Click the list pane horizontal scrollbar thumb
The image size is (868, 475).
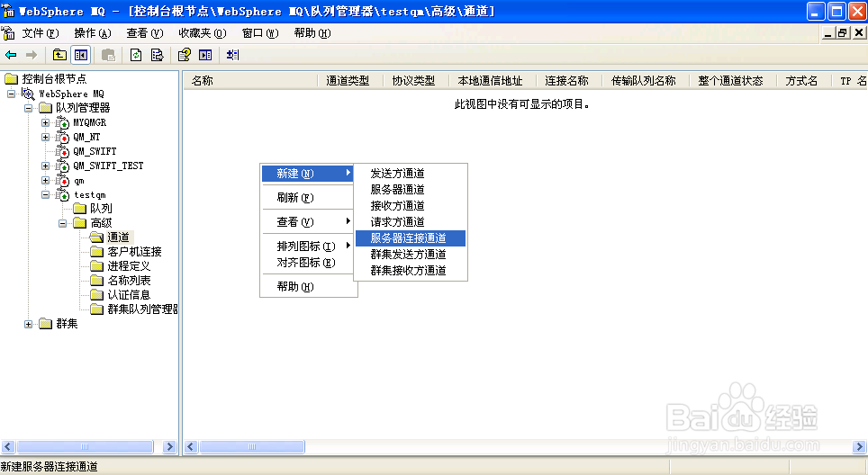[252, 446]
